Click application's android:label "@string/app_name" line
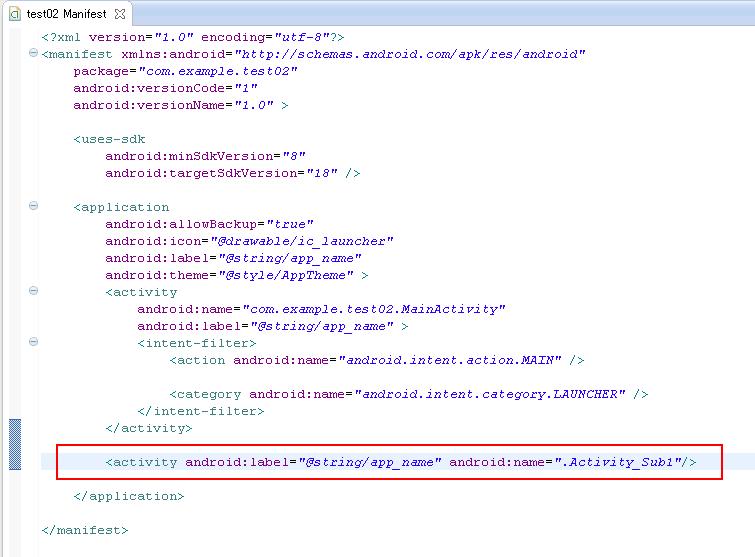This screenshot has height=557, width=755. (233, 258)
